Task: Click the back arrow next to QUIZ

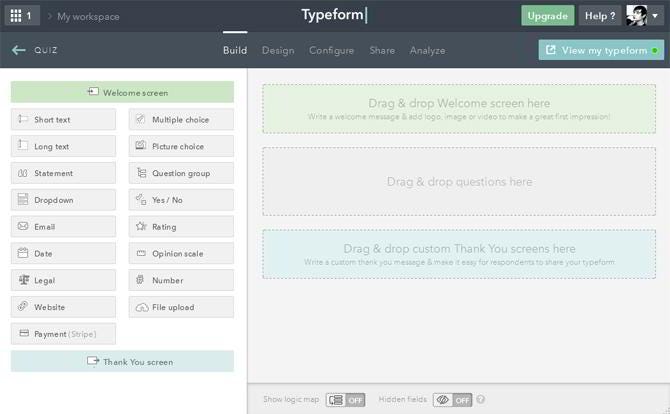Action: pyautogui.click(x=18, y=50)
